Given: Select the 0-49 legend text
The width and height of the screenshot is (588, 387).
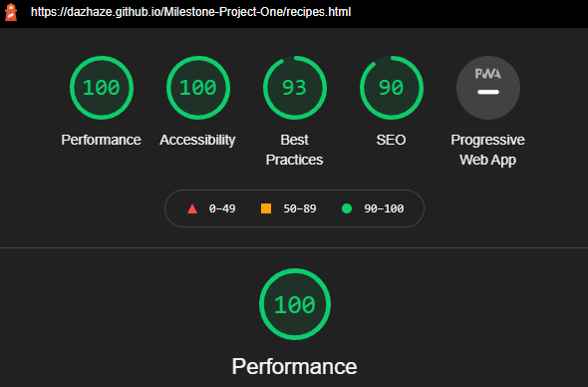Looking at the screenshot, I should (x=222, y=208).
